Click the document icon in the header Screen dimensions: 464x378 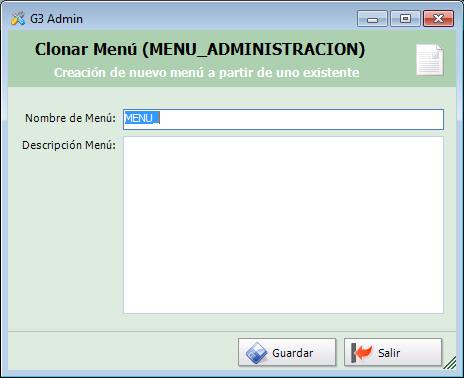point(430,60)
